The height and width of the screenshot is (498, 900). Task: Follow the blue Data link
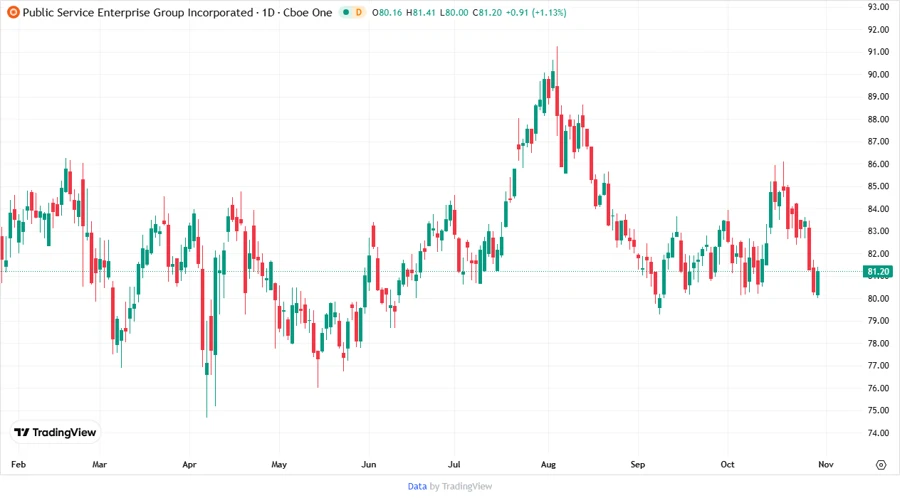(x=417, y=486)
